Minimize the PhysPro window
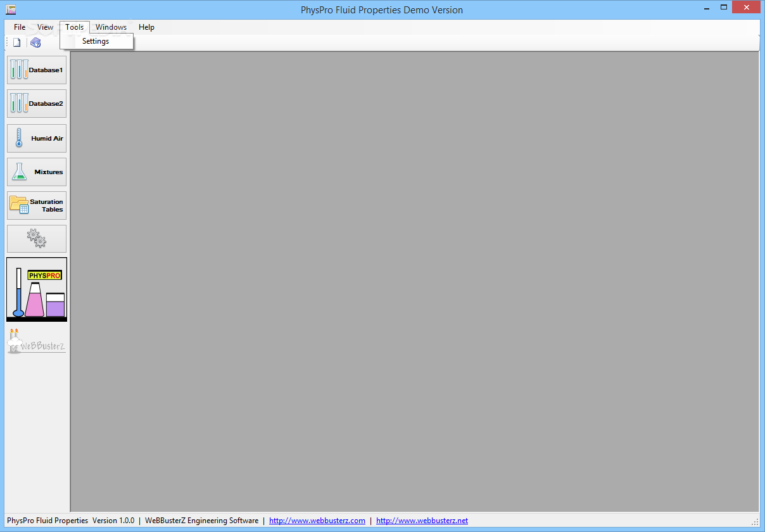Viewport: 765px width, 532px height. 707,8
